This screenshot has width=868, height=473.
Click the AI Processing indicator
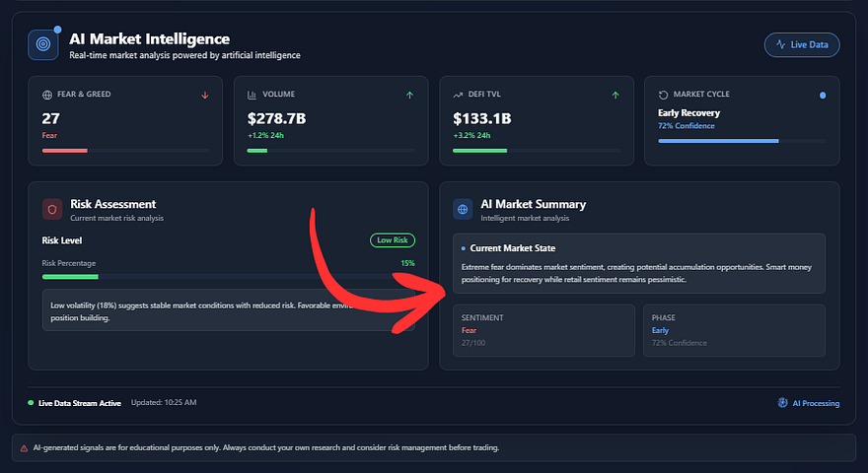coord(808,403)
